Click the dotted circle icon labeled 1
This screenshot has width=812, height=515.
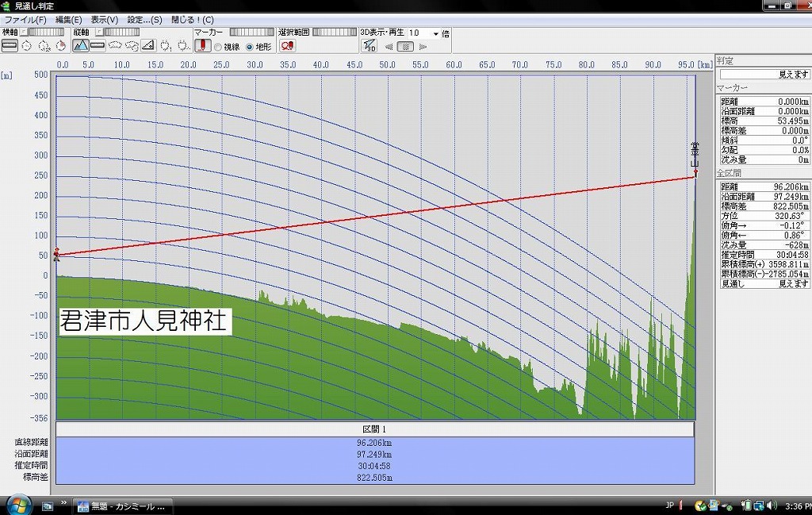pos(166,46)
